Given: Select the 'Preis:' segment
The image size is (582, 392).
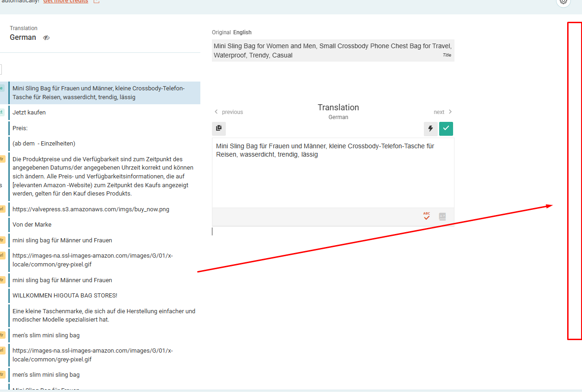Looking at the screenshot, I should pos(104,128).
